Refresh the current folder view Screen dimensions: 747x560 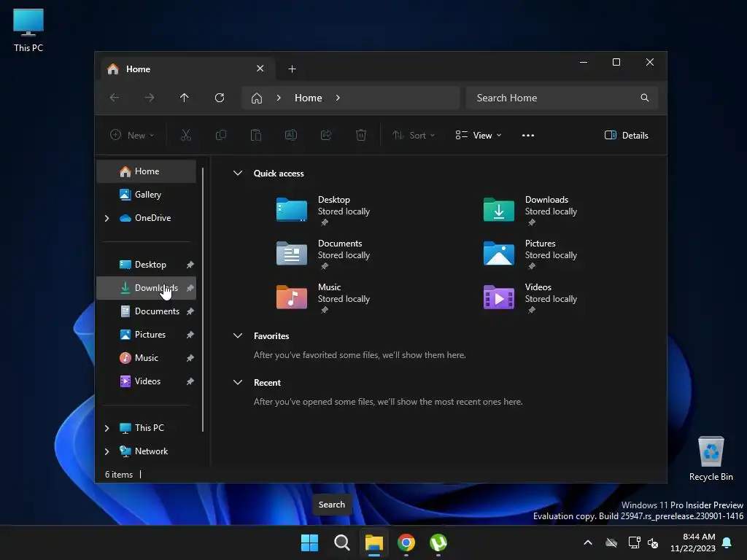[x=220, y=98]
